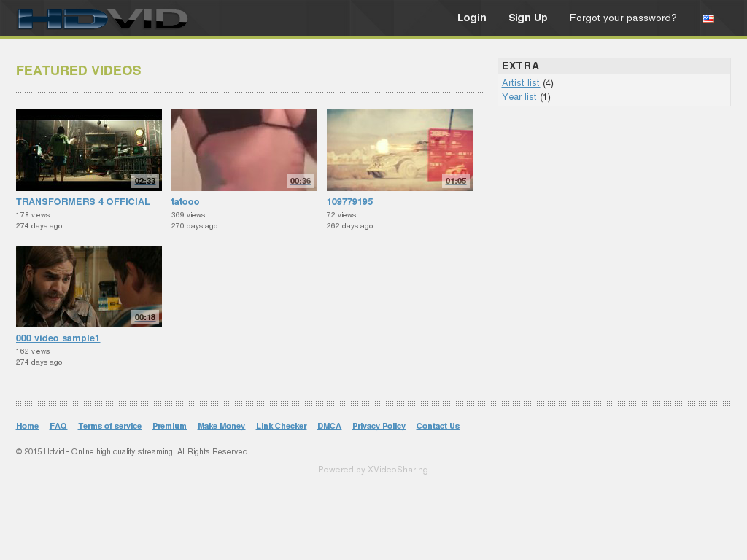
Task: Open the Artist list
Action: click(x=520, y=82)
